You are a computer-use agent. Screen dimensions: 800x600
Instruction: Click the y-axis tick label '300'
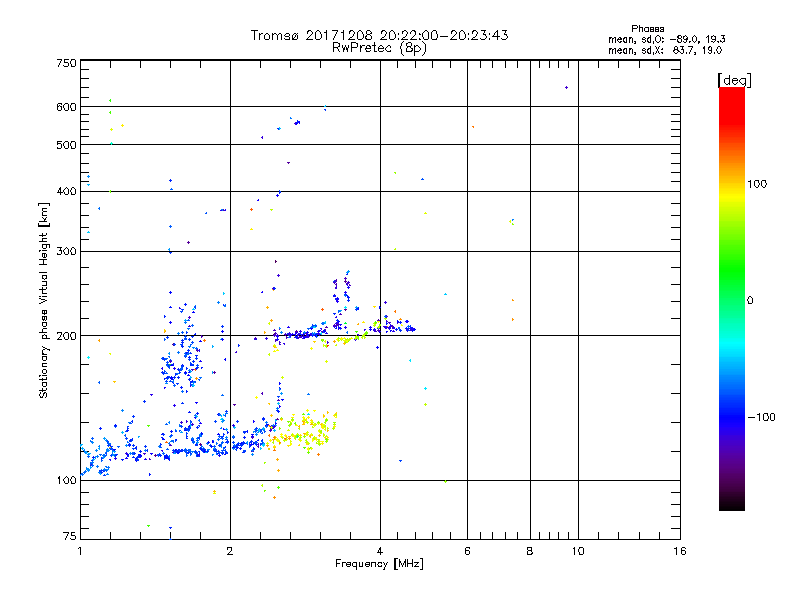[66, 251]
